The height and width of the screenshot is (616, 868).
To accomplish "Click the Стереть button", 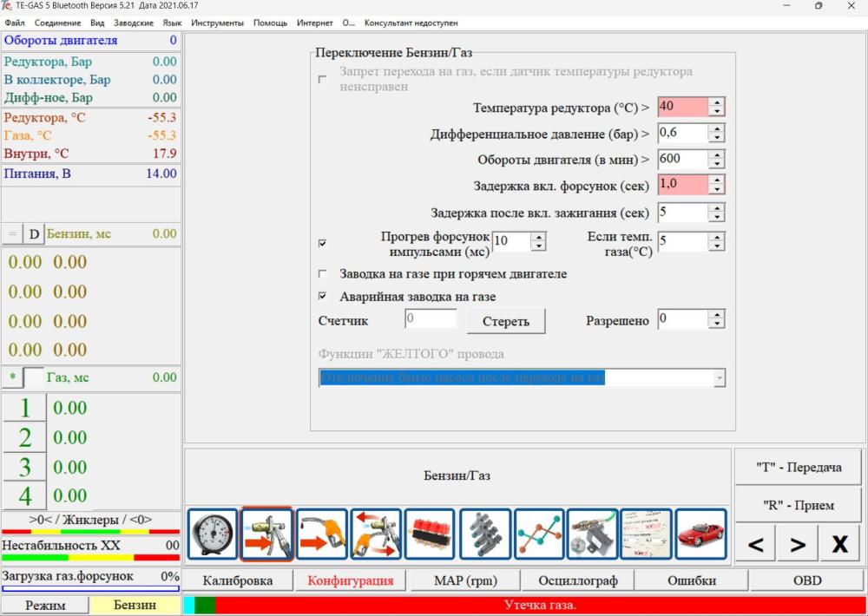I will click(x=506, y=322).
